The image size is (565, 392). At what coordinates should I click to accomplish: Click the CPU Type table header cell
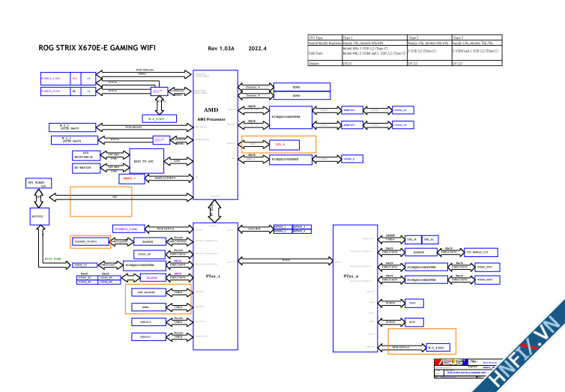coord(324,37)
